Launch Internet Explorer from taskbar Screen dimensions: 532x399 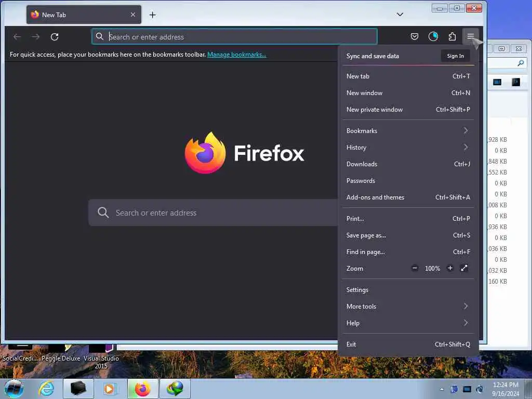(46, 389)
